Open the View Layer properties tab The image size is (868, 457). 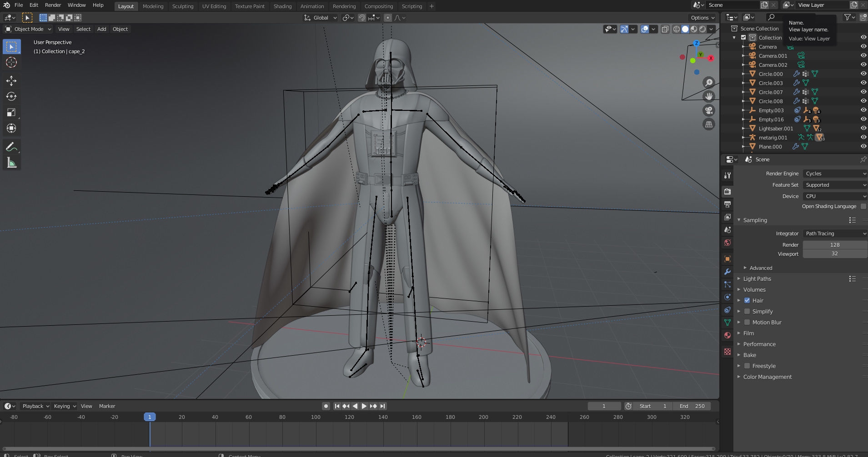coord(728,217)
